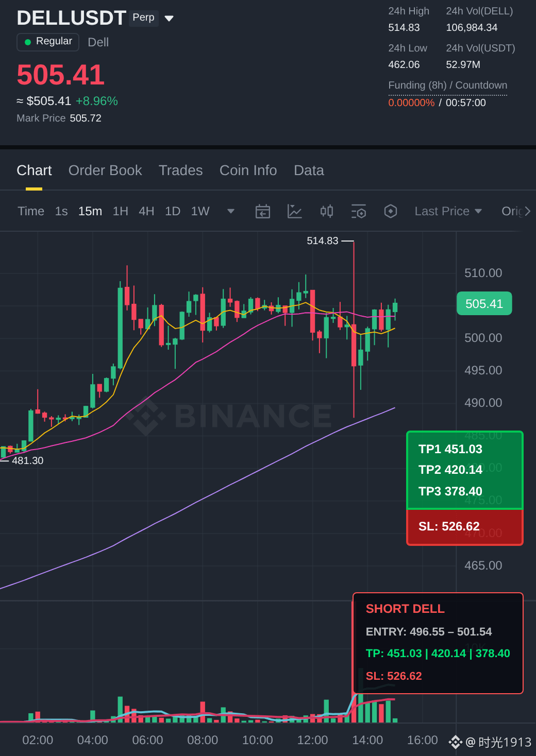The width and height of the screenshot is (536, 756).
Task: Switch to the Coin Info tab
Action: click(x=248, y=170)
